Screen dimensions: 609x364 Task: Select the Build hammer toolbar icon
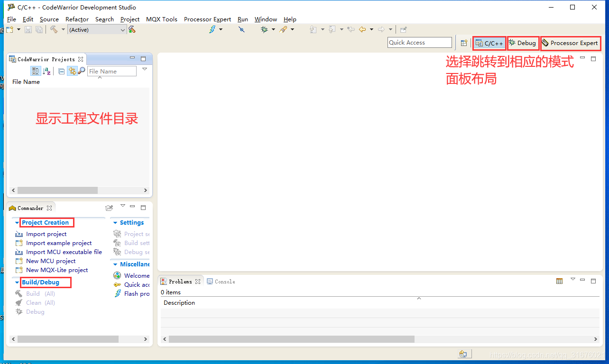pyautogui.click(x=55, y=29)
